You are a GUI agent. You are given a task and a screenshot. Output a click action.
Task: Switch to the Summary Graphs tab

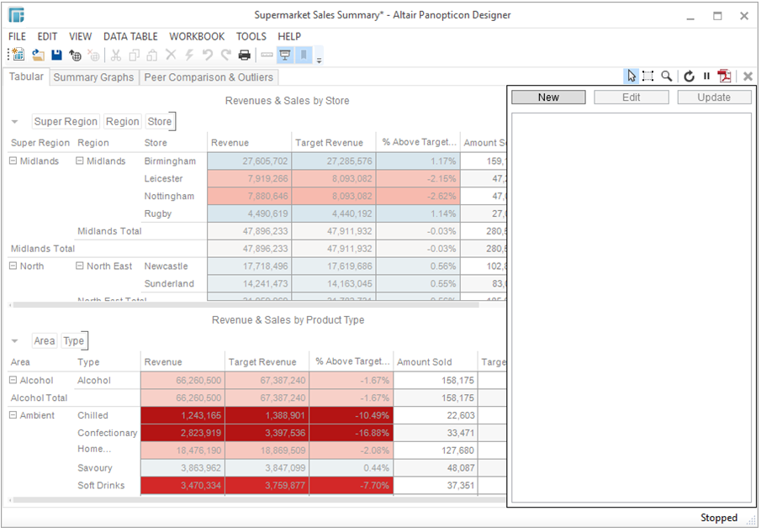point(93,77)
